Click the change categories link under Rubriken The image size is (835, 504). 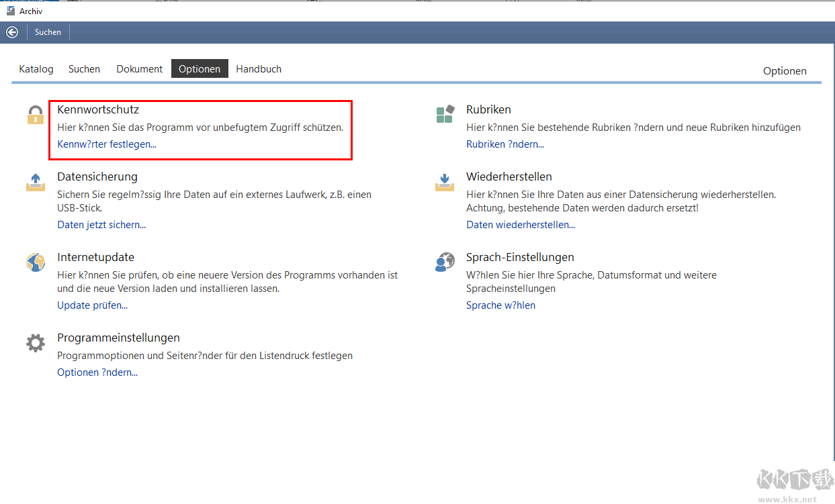click(505, 144)
